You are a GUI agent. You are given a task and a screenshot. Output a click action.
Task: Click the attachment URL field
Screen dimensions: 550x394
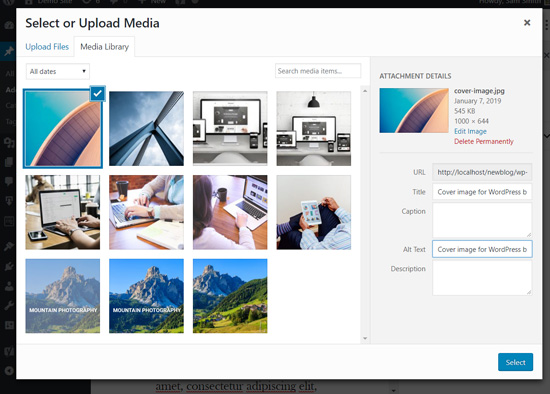click(x=482, y=172)
